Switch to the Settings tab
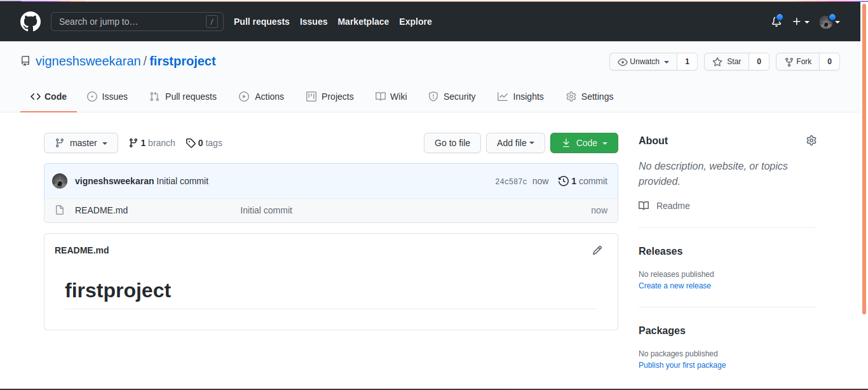Image resolution: width=868 pixels, height=390 pixels. click(x=590, y=97)
